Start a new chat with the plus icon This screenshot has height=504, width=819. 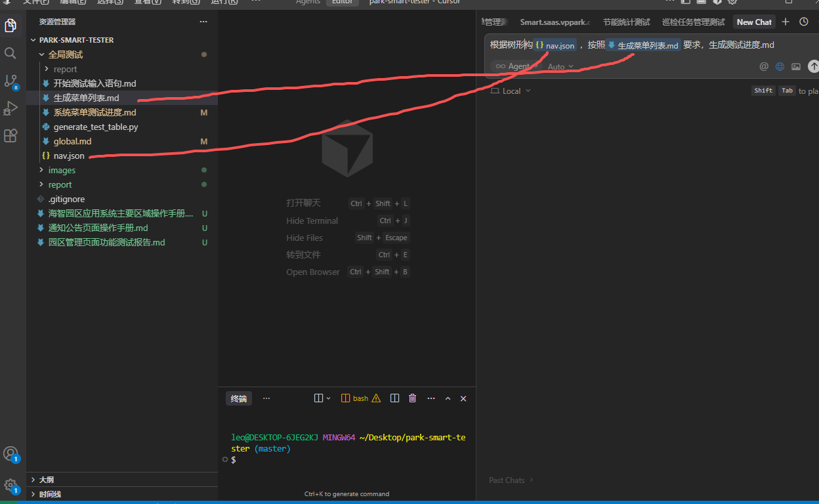[x=786, y=22]
